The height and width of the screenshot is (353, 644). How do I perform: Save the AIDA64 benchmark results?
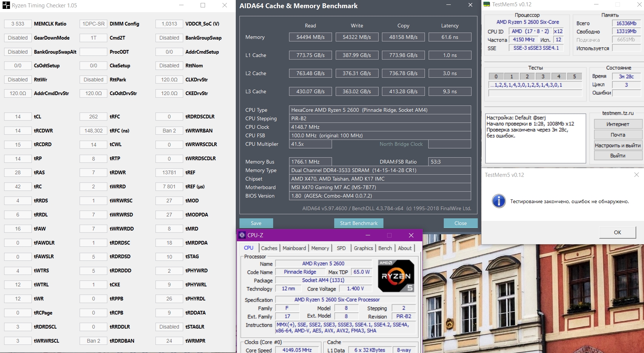tap(256, 223)
